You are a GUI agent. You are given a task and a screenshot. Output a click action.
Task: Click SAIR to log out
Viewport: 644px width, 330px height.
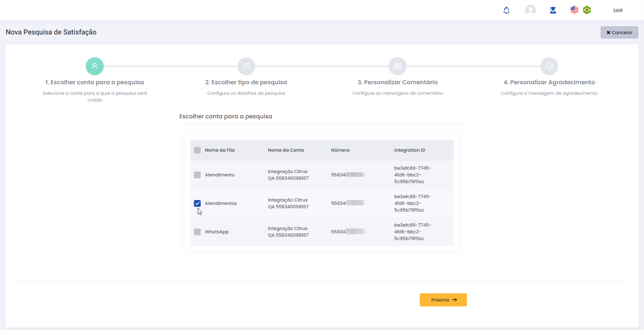point(617,10)
